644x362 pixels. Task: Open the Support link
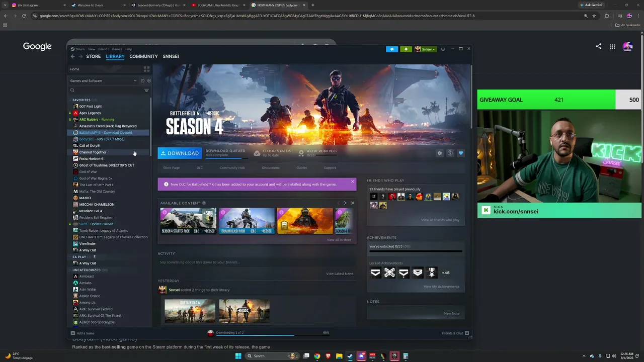click(330, 168)
